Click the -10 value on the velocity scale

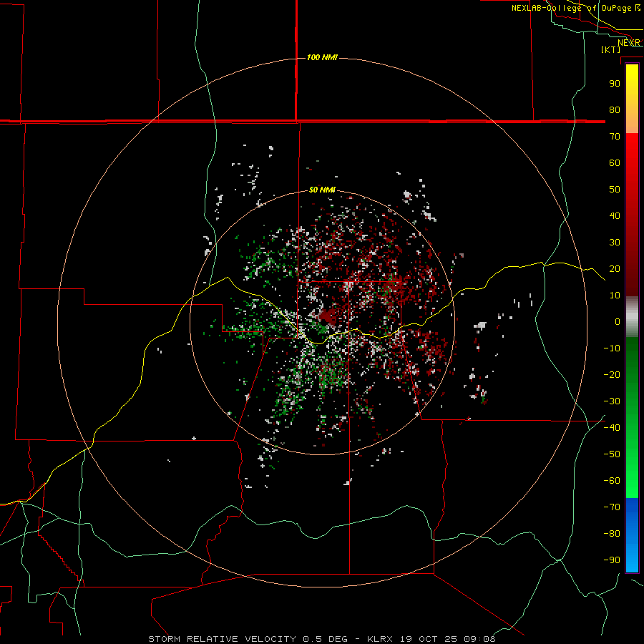(x=612, y=348)
